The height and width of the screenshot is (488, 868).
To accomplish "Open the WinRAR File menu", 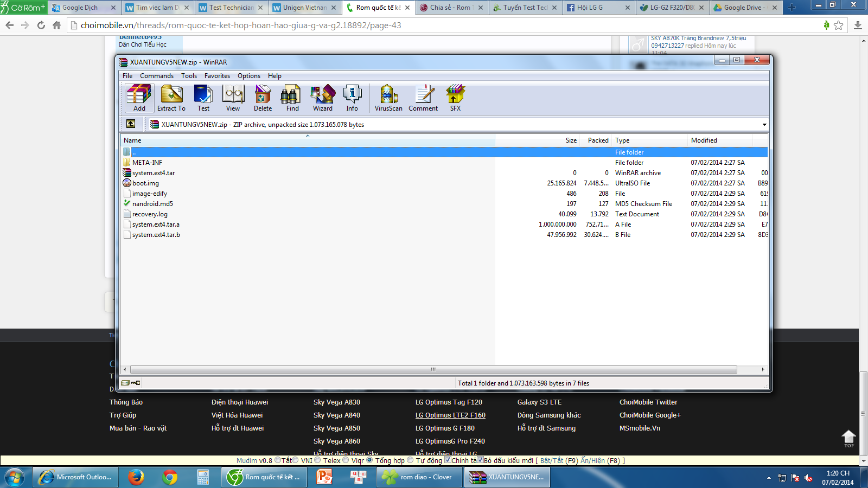I will pos(127,76).
